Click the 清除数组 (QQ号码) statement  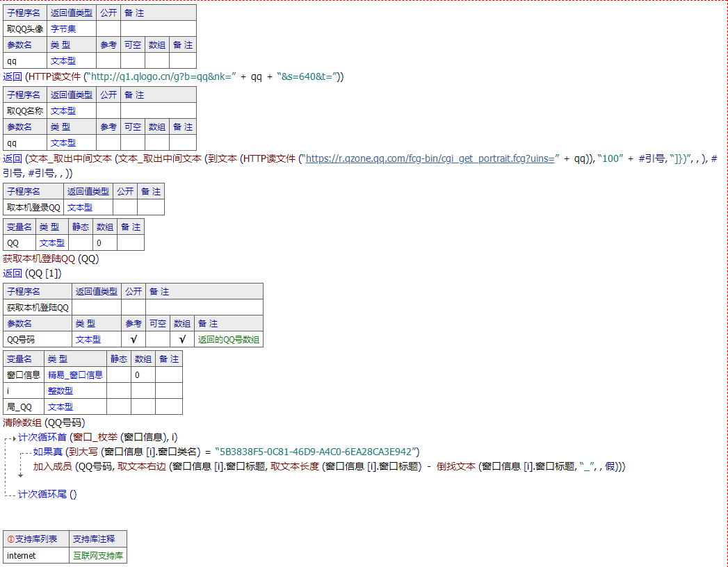45,422
